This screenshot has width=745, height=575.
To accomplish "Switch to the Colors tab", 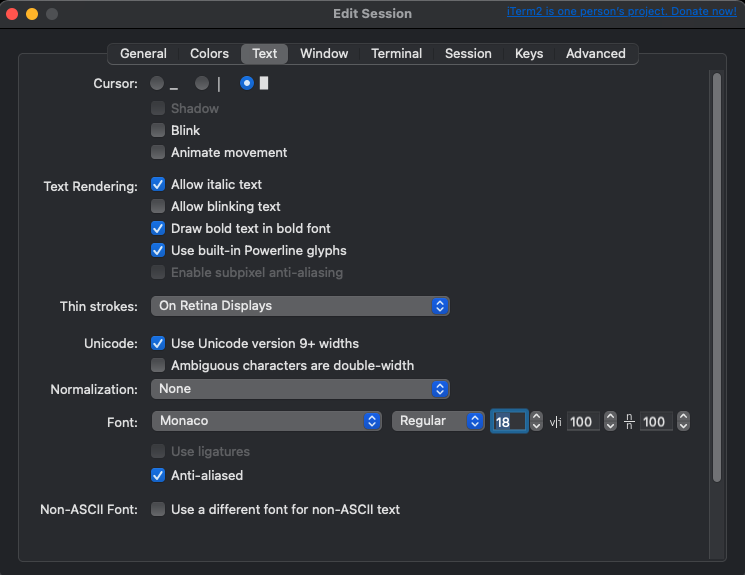I will point(209,54).
